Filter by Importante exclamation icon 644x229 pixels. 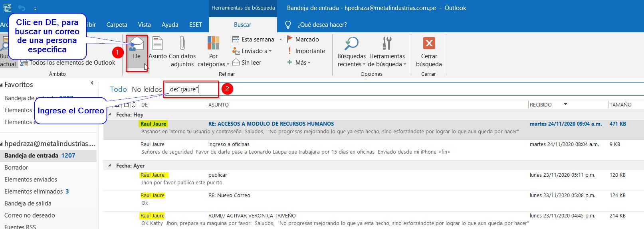pos(290,51)
